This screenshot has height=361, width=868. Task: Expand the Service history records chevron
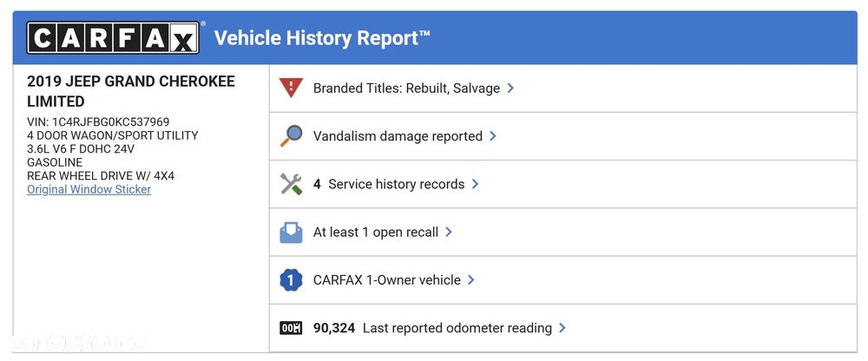tap(476, 184)
